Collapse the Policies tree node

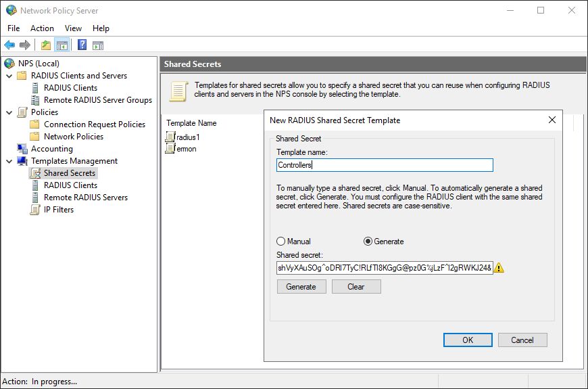[9, 112]
